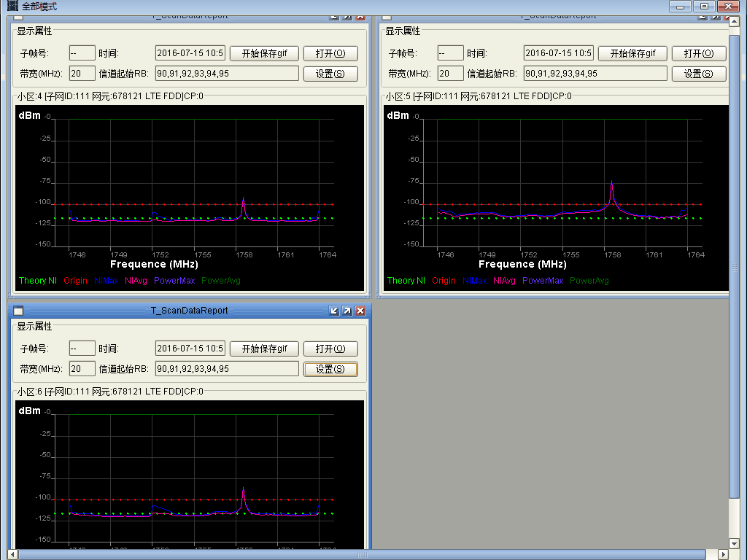The image size is (747, 560).
Task: Focus the 子帧号 field in cell 6 window
Action: [x=82, y=348]
